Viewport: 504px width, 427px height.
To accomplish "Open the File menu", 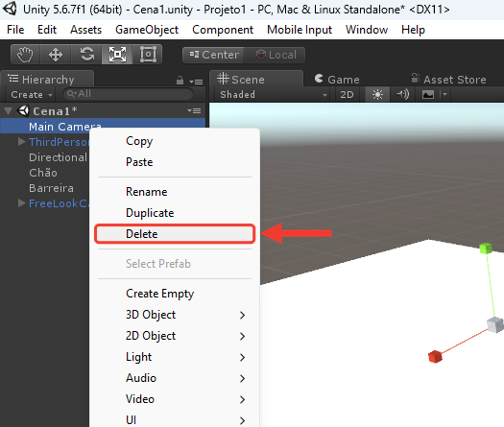I will pyautogui.click(x=15, y=30).
